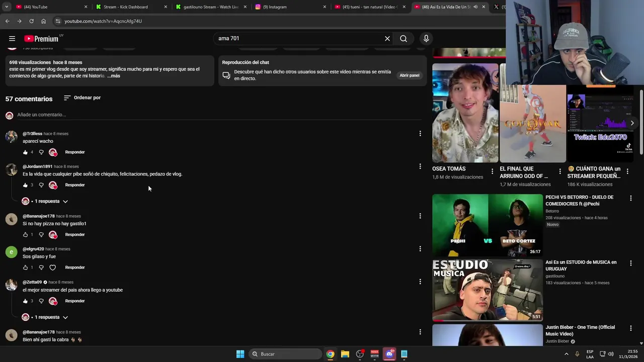Show hidden system tray icons chevron
Viewport: 644px width, 362px height.
(567, 354)
